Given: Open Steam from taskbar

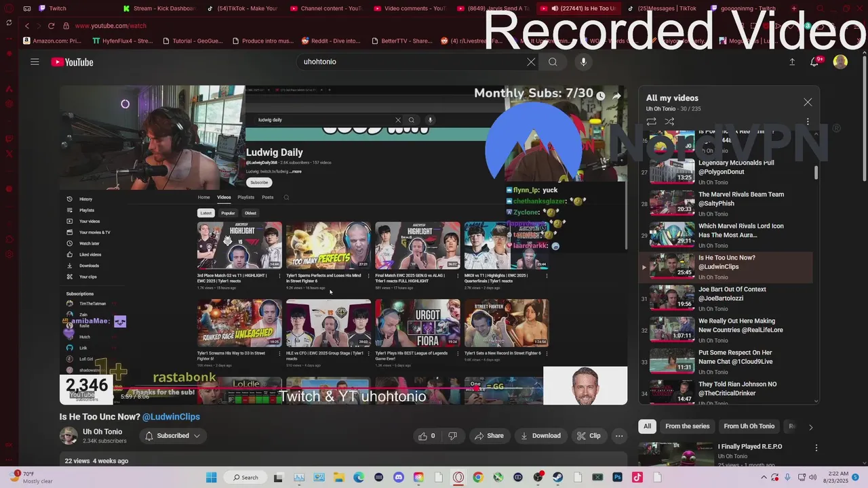Looking at the screenshot, I should point(558,477).
